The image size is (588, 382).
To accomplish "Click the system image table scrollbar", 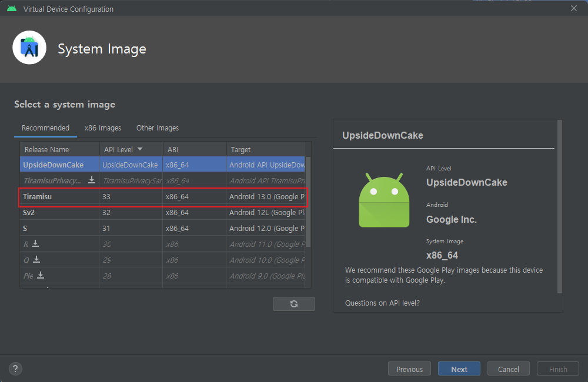I will (x=308, y=202).
